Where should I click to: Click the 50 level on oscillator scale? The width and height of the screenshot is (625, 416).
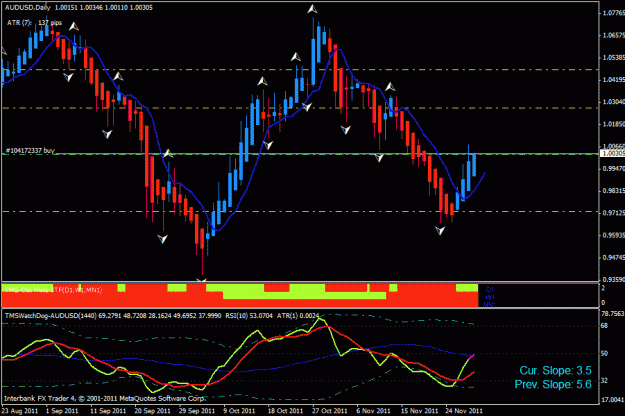click(604, 353)
